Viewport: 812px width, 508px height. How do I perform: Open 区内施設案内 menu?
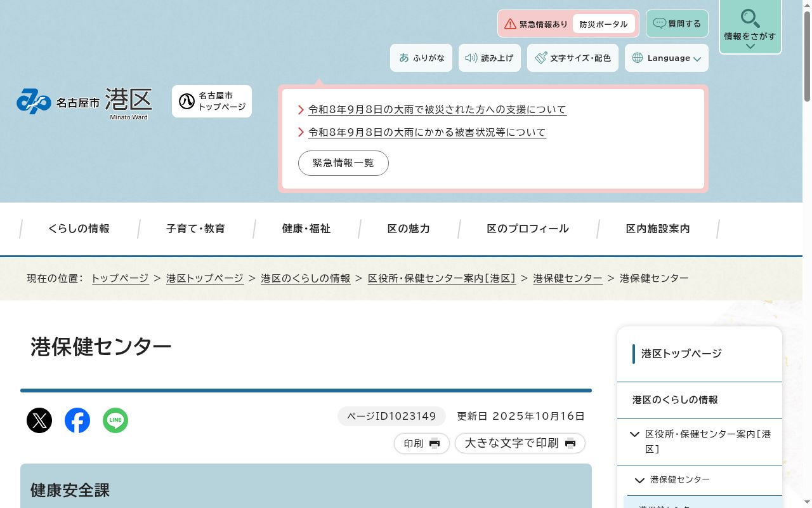658,229
